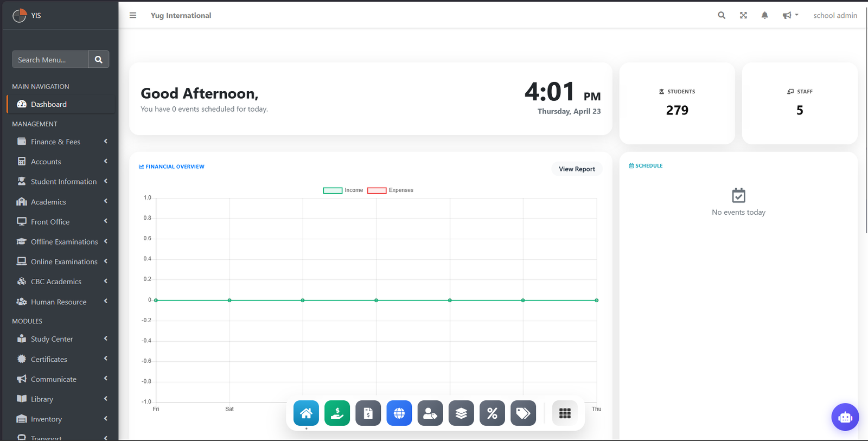
Task: Open the grid apps icon in dock
Action: click(565, 413)
